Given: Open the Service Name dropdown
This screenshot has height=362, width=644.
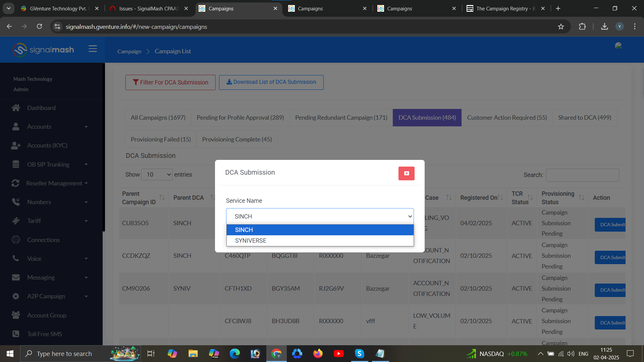Looking at the screenshot, I should click(320, 217).
